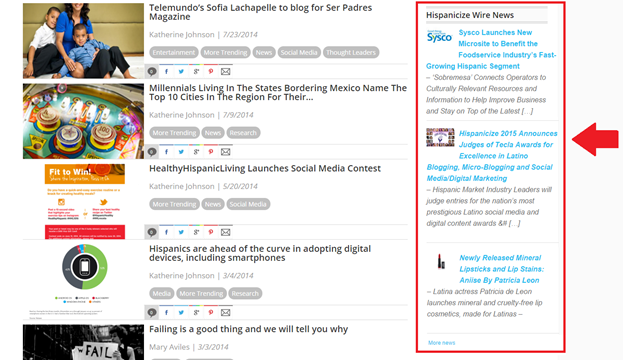Open the lipstick thumbnail in wire news
Screen dimensions: 623x360
pyautogui.click(x=441, y=261)
